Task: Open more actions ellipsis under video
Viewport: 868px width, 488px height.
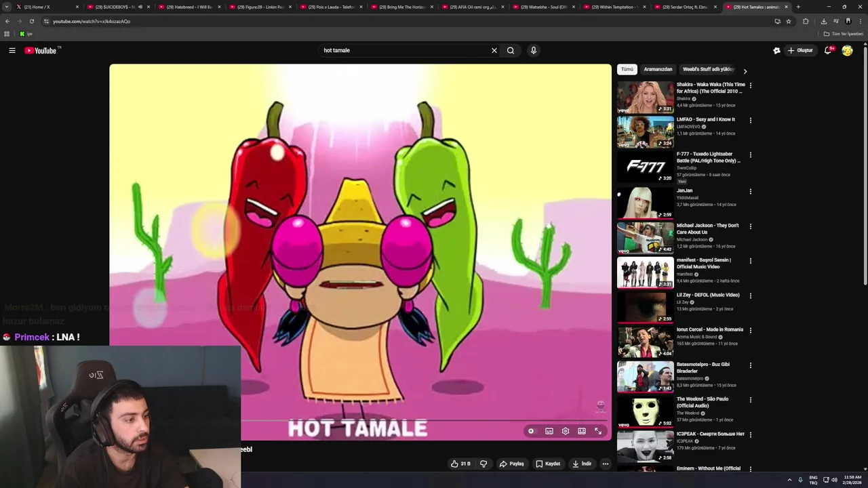Action: (x=606, y=464)
